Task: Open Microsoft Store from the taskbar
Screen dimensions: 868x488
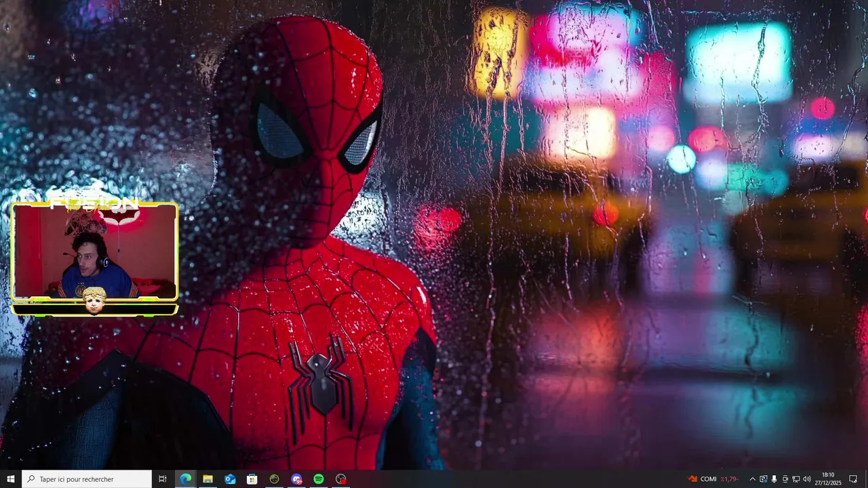Action: click(252, 479)
